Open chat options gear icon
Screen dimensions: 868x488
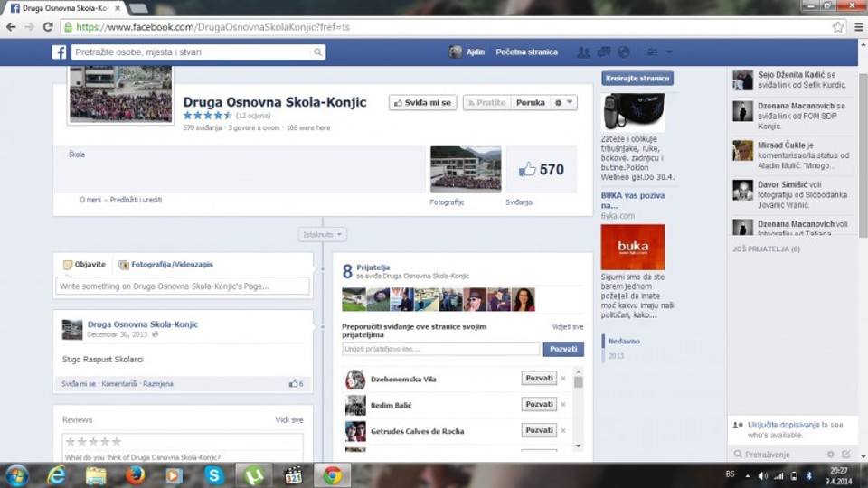click(830, 455)
